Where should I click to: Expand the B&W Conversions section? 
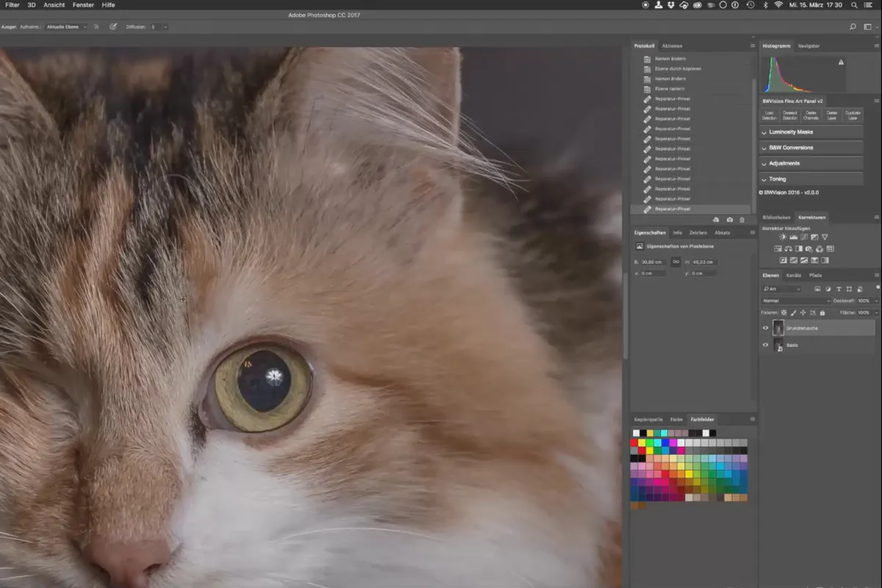[x=811, y=148]
